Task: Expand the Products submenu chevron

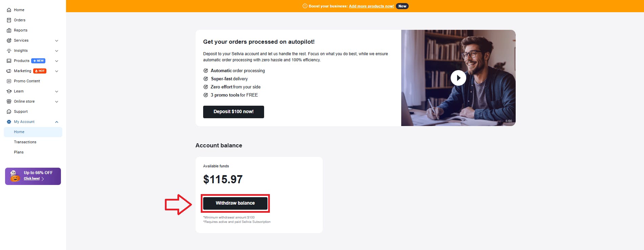Action: click(57, 61)
